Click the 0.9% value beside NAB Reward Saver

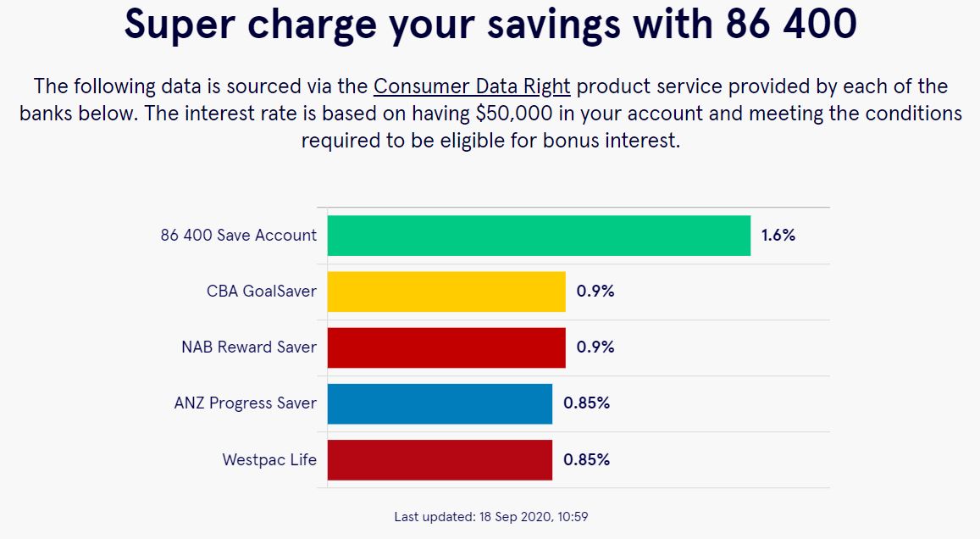(595, 347)
